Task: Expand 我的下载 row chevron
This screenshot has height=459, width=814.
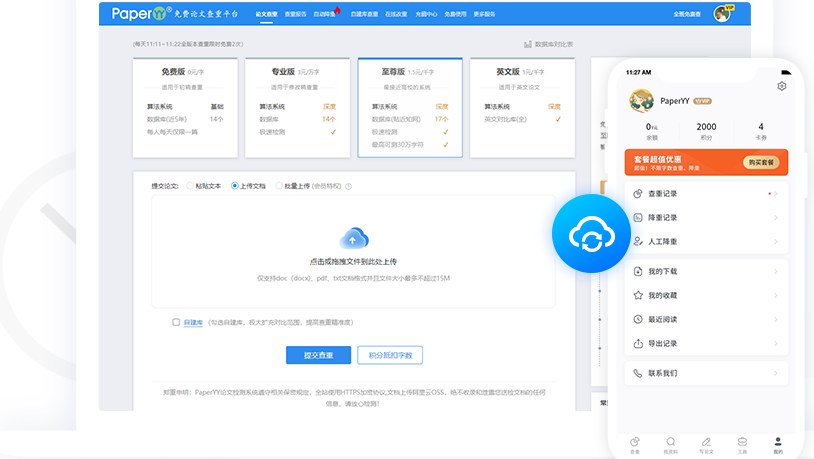Action: point(776,272)
